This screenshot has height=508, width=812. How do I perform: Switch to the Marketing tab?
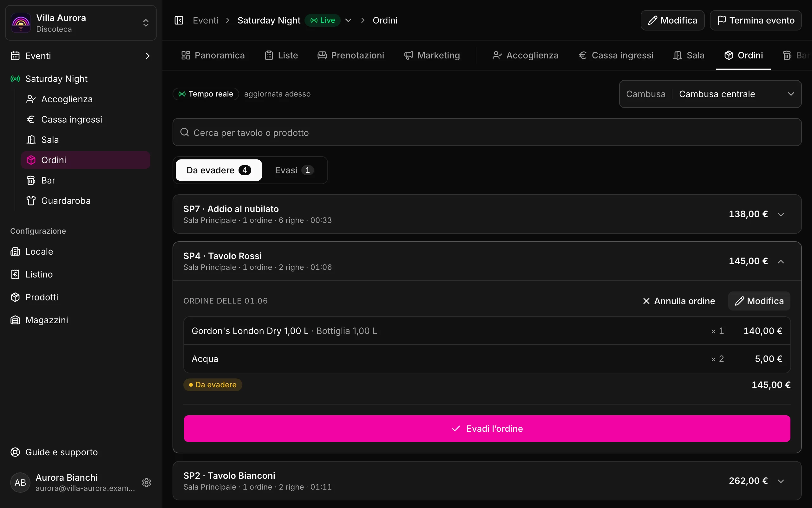[x=432, y=56]
